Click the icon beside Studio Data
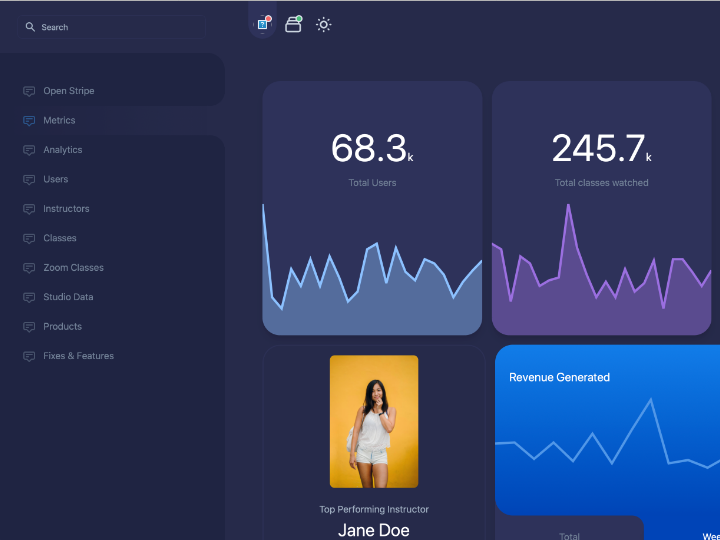720x540 pixels. tap(29, 297)
